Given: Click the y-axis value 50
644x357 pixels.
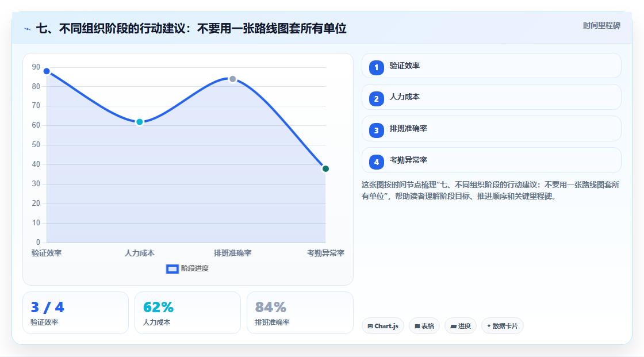Looking at the screenshot, I should 36,145.
